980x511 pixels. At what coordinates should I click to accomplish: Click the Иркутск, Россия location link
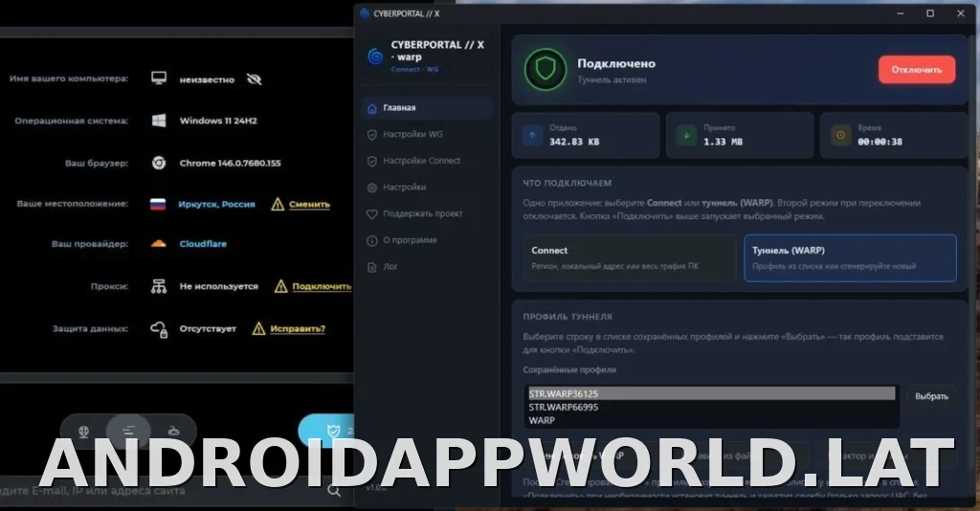217,204
